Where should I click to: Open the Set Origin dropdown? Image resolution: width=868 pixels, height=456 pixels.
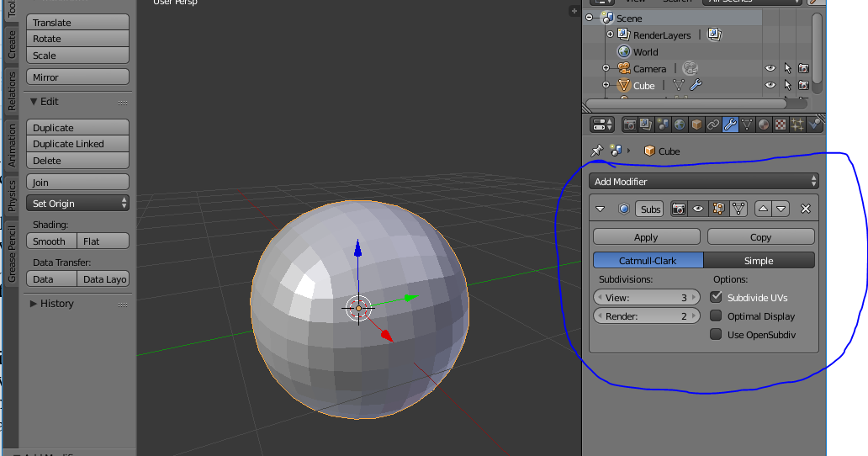[x=77, y=203]
